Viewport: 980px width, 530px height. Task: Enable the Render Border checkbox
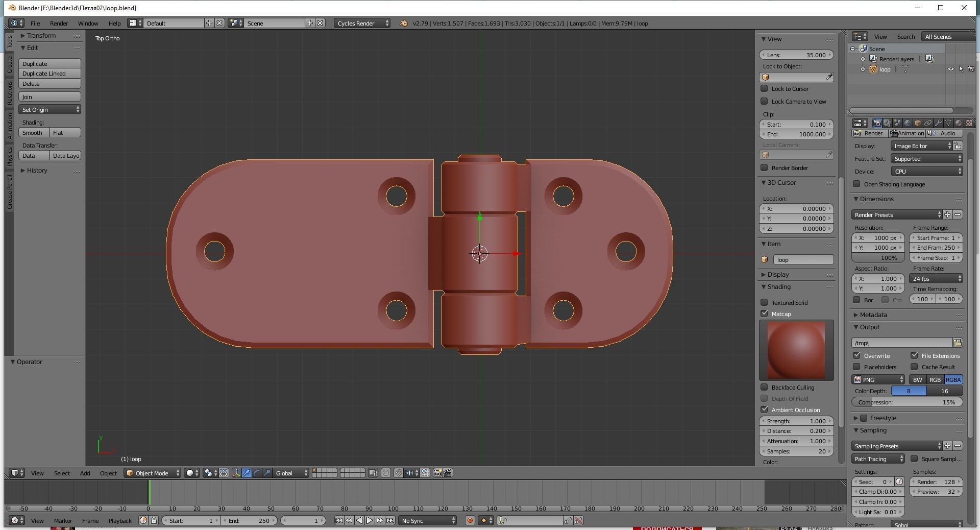click(x=764, y=167)
